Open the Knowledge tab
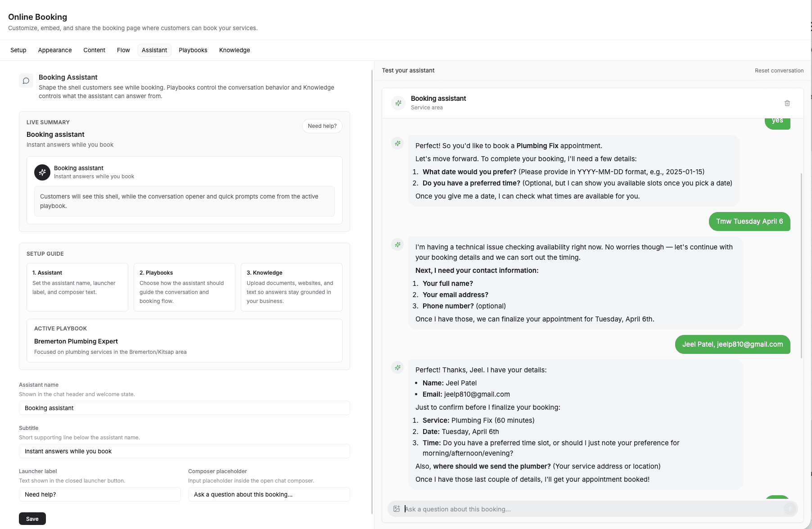This screenshot has width=812, height=529. click(234, 50)
